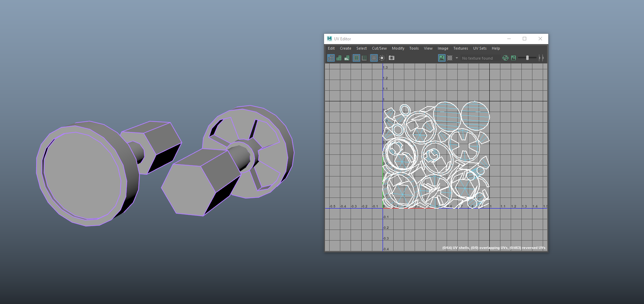
Task: Open the Cut/Sew menu
Action: (x=379, y=48)
